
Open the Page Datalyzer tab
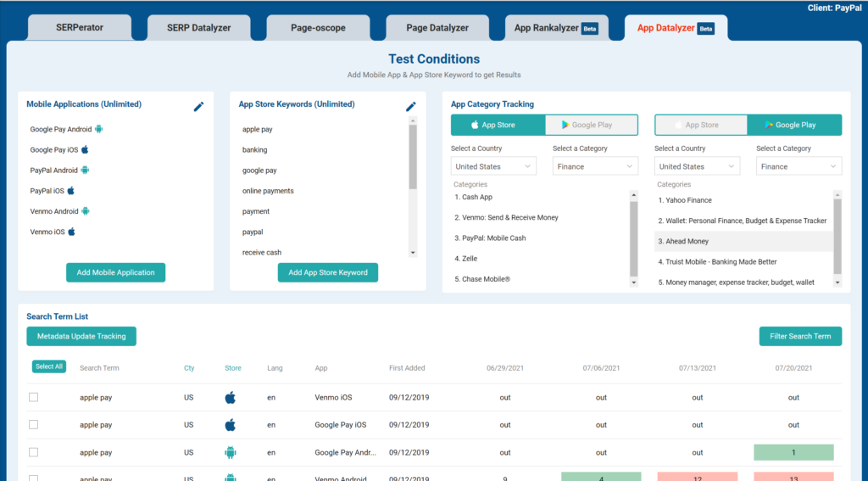click(437, 28)
